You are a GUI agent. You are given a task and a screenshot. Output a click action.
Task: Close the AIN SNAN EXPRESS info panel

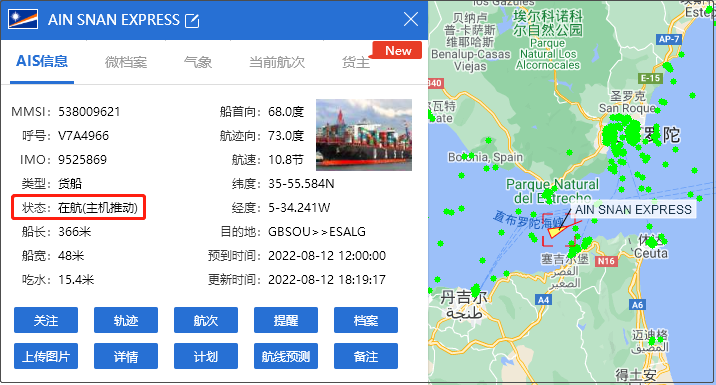coord(411,19)
